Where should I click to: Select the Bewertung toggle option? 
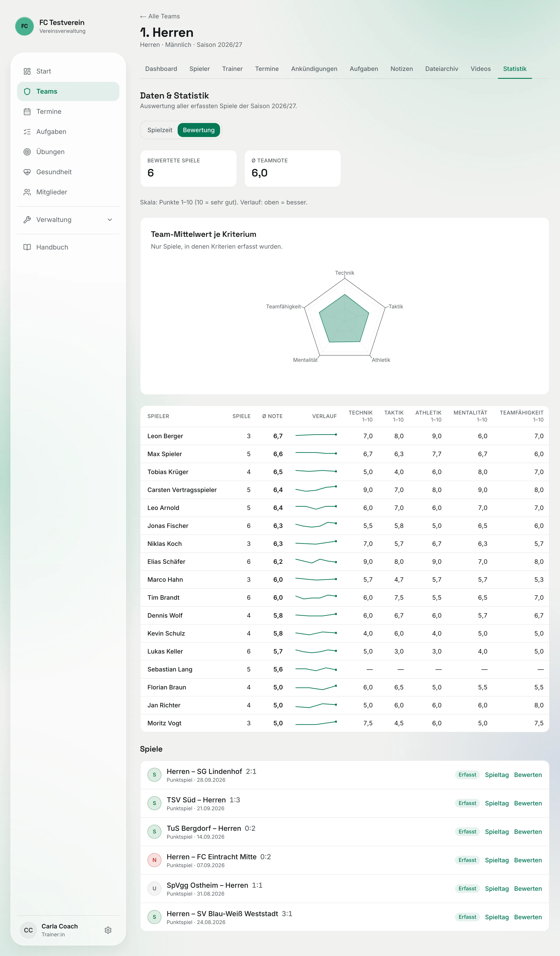pos(199,130)
